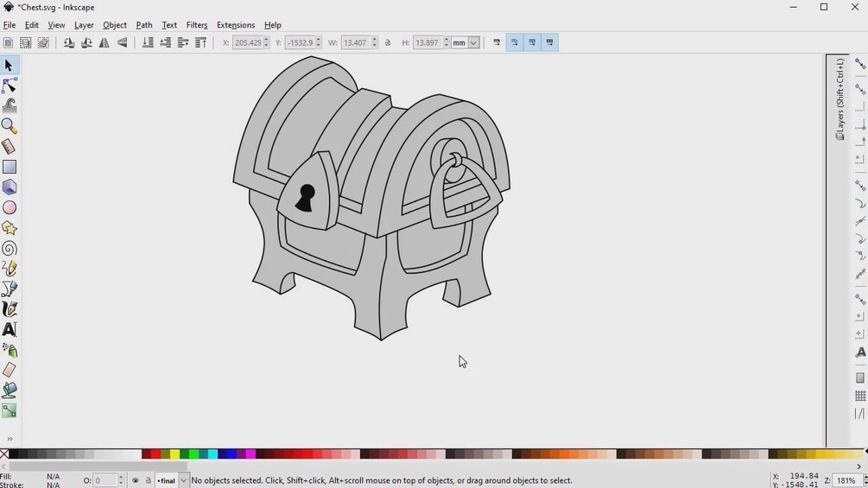Raise selection to top

[x=200, y=42]
